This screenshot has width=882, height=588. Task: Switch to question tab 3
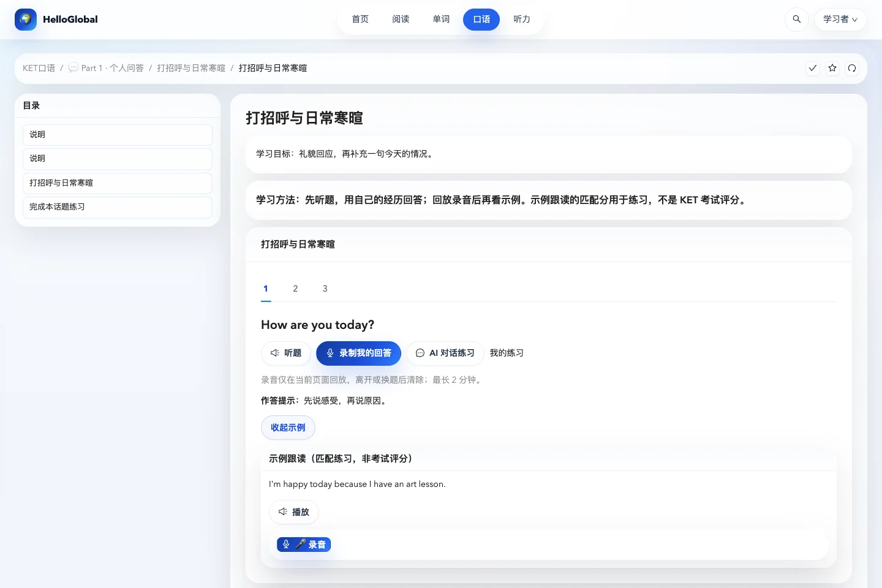pos(325,288)
